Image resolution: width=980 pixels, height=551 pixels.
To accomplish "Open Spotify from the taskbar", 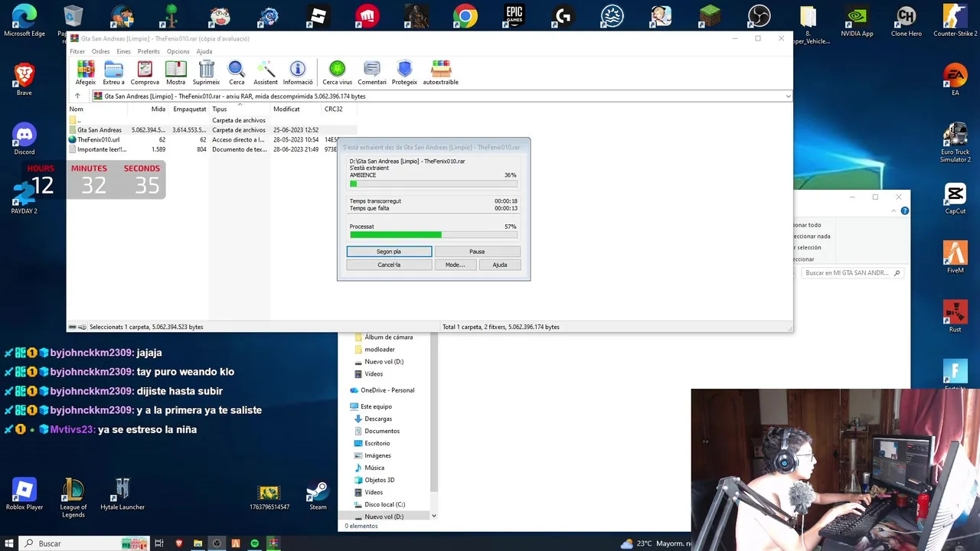I will (x=254, y=543).
